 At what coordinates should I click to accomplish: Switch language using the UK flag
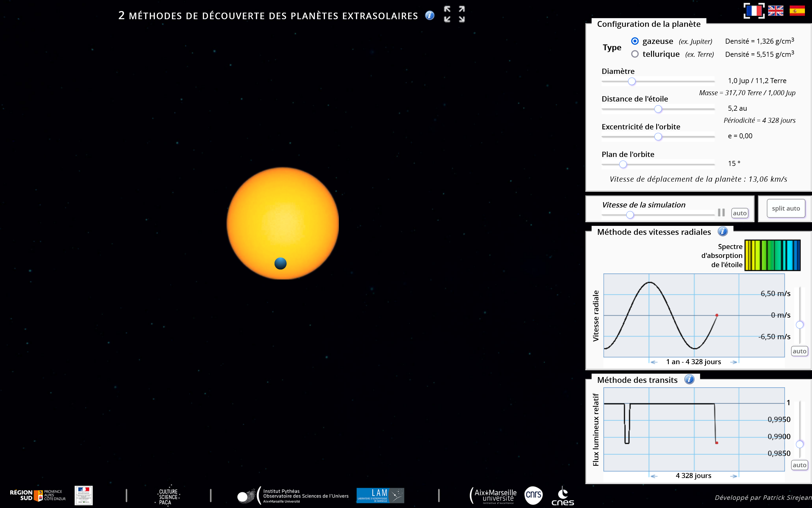tap(775, 11)
